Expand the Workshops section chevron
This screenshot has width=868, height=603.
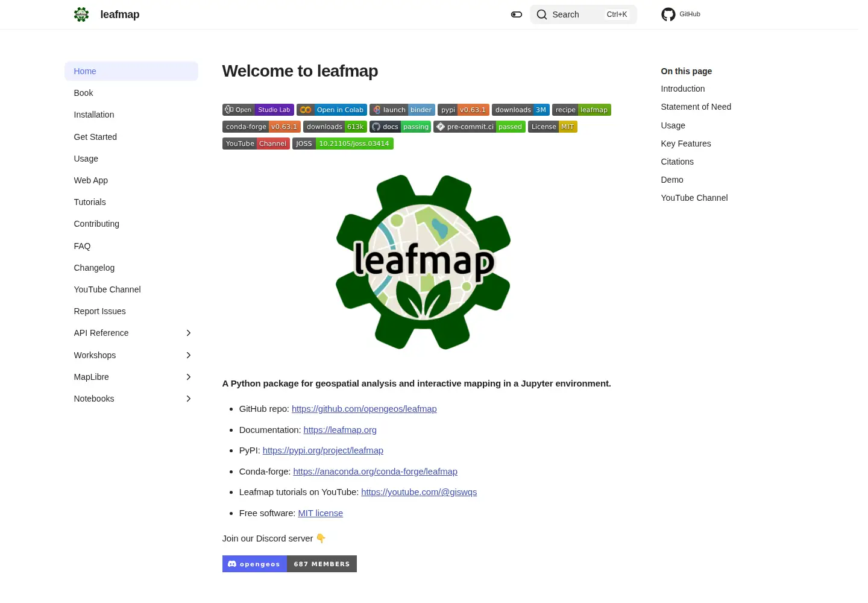(189, 355)
